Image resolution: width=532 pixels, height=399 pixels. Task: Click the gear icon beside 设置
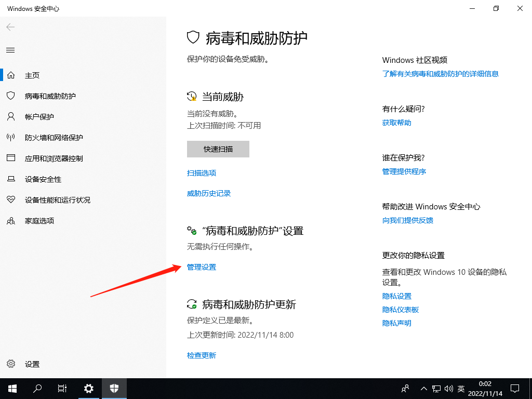pos(11,364)
